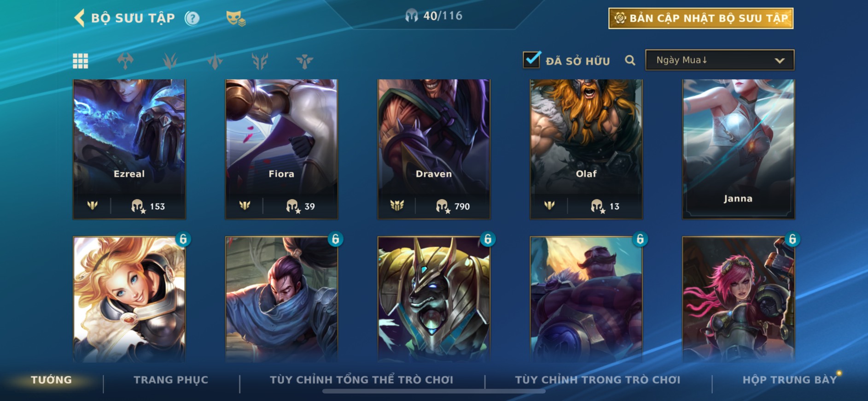Filter champions by the third role icon
Image resolution: width=868 pixels, height=401 pixels.
[x=215, y=61]
